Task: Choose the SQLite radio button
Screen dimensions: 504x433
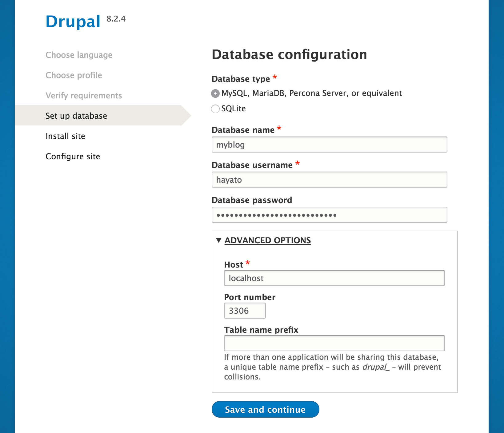Action: pos(215,109)
